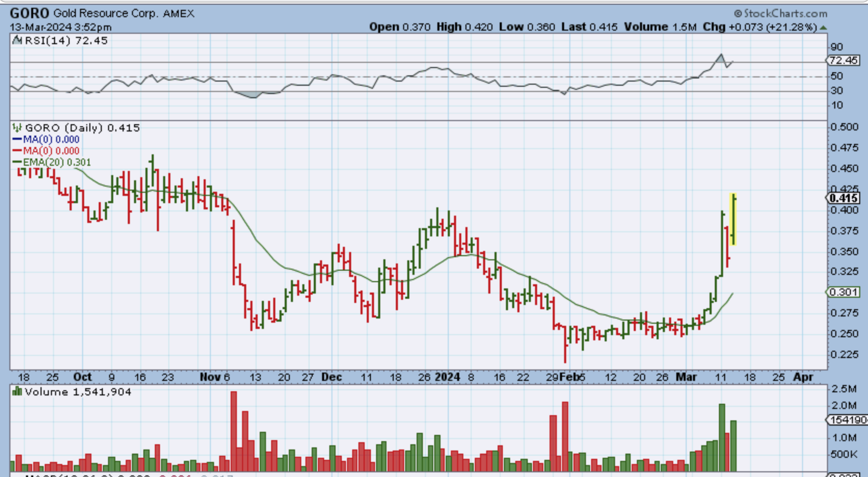The width and height of the screenshot is (868, 477).
Task: Click the 0.275 price axis label
Action: click(844, 313)
